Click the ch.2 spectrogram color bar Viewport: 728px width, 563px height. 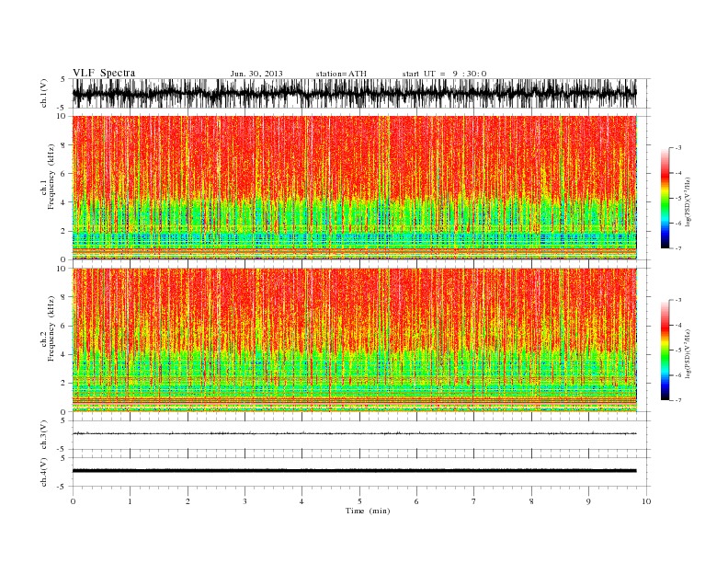click(665, 350)
